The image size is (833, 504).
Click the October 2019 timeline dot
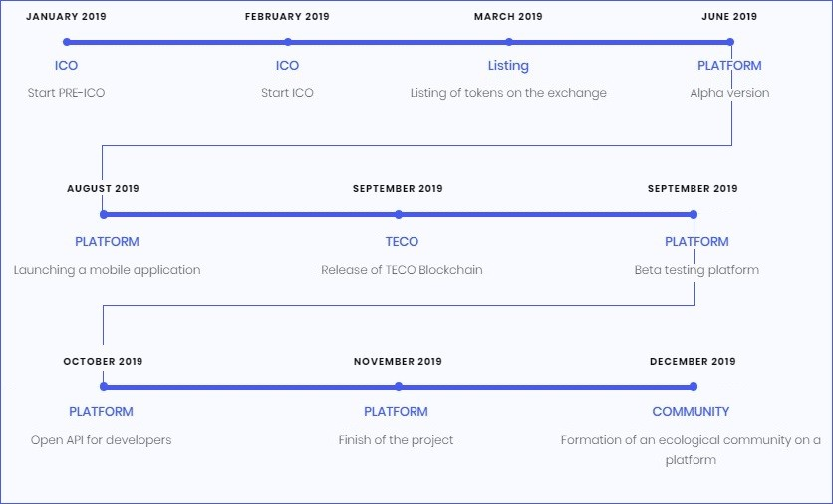[104, 386]
